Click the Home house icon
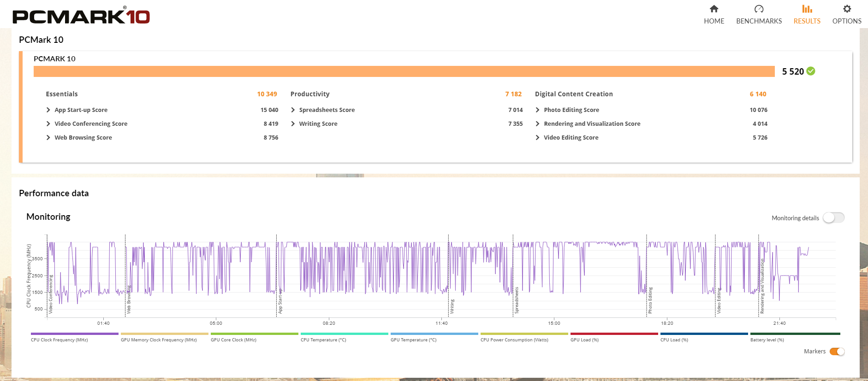This screenshot has height=381, width=868. [714, 9]
